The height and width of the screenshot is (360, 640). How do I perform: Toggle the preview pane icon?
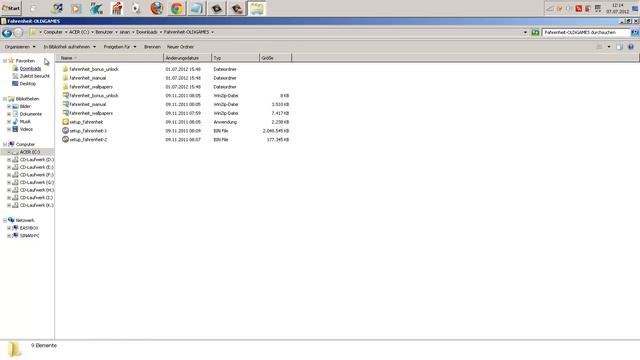tap(619, 47)
